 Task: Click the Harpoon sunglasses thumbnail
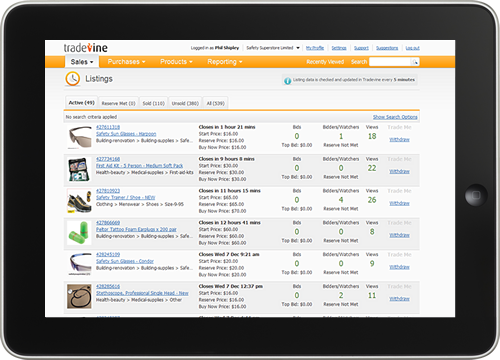click(x=79, y=137)
